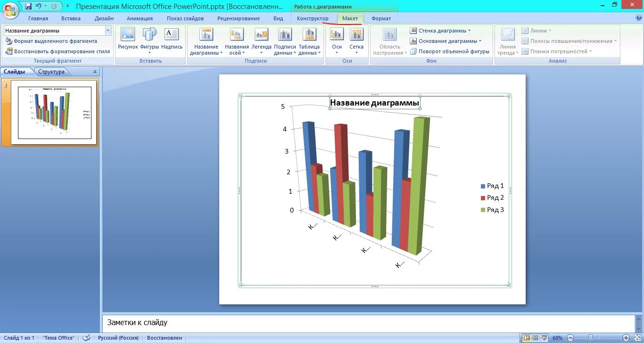Select slide 1 thumbnail
The width and height of the screenshot is (644, 343).
point(54,112)
